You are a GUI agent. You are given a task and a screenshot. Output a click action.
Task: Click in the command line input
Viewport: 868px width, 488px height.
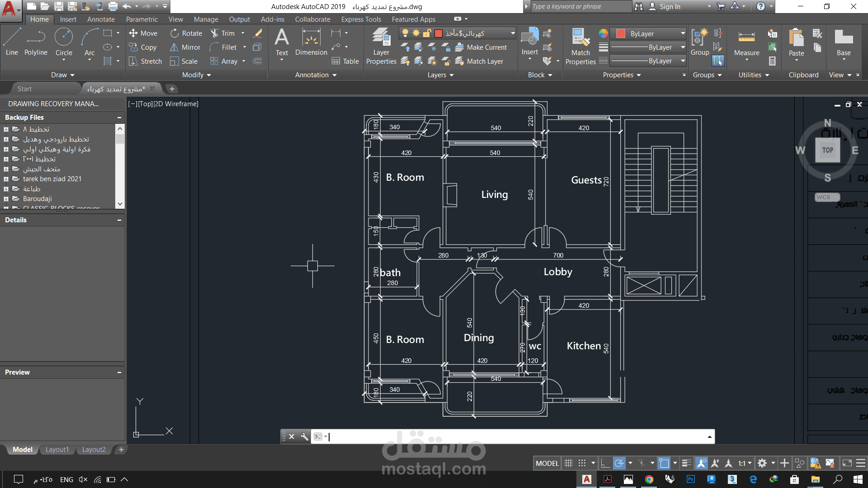point(511,436)
